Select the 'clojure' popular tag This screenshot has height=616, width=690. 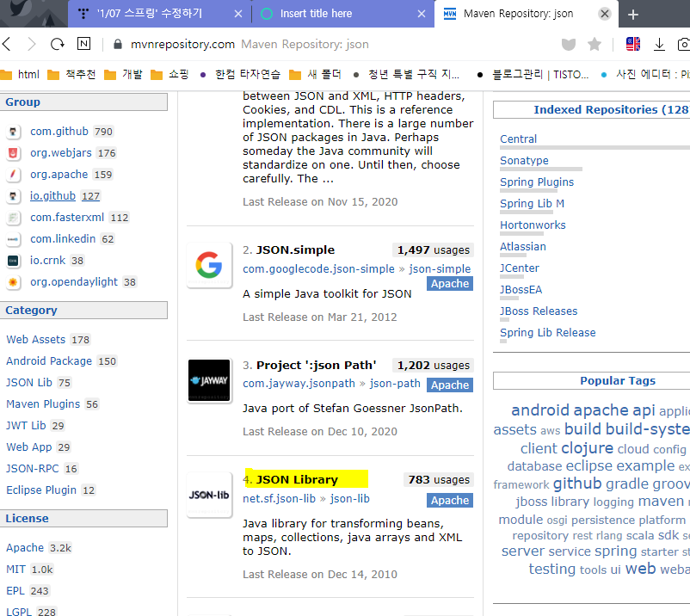[587, 448]
